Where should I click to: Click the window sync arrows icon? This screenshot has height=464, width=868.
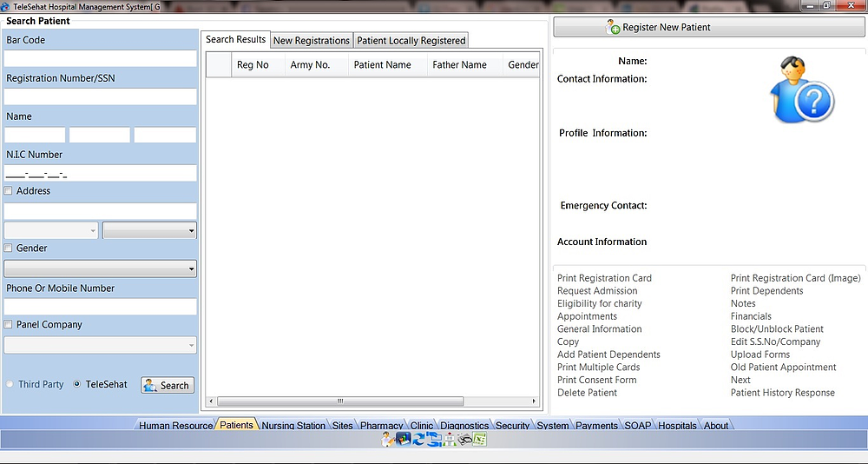433,440
